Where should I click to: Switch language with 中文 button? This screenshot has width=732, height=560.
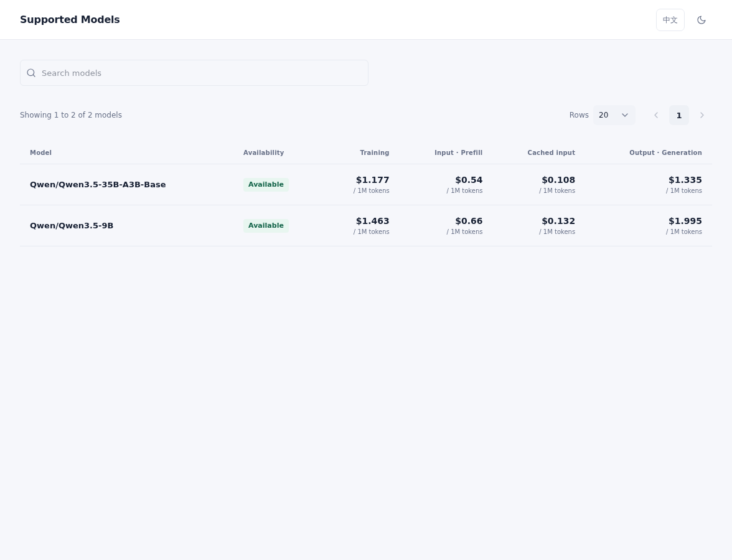[x=670, y=20]
